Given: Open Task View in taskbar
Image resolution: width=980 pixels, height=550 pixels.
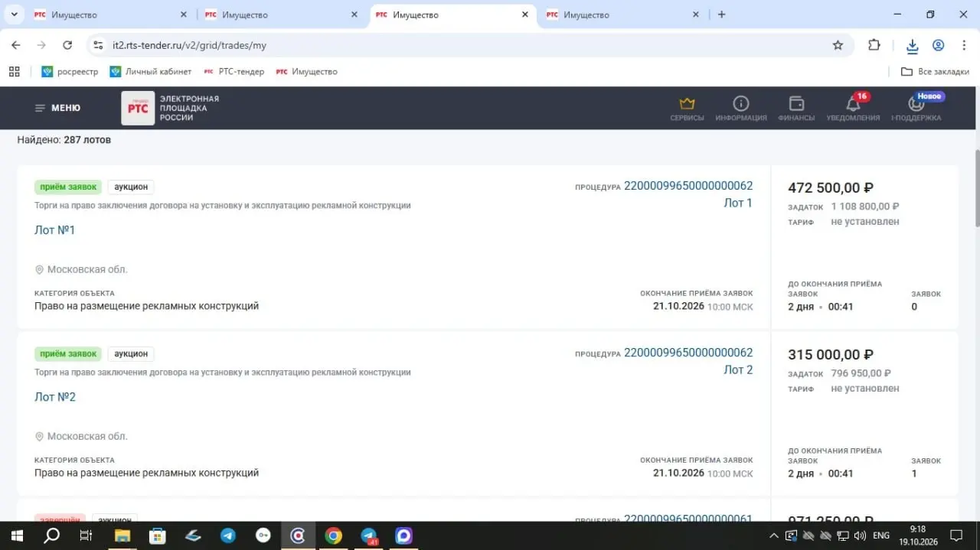Looking at the screenshot, I should 87,535.
